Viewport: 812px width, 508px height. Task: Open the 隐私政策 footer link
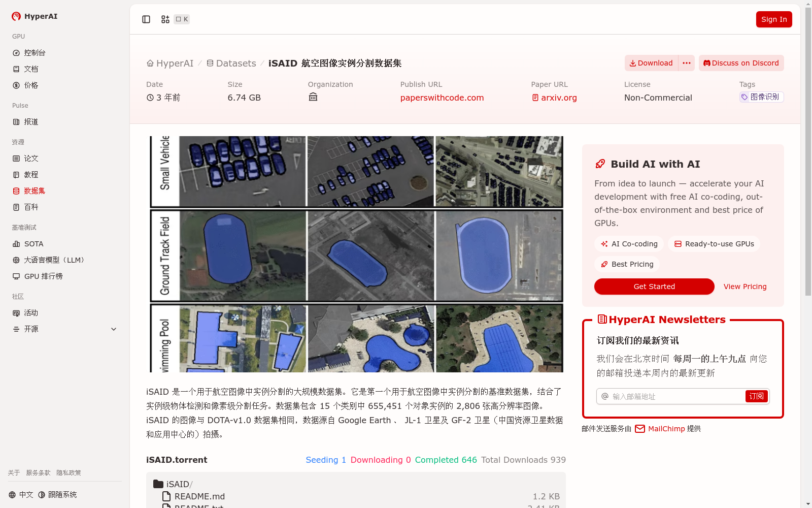[69, 473]
